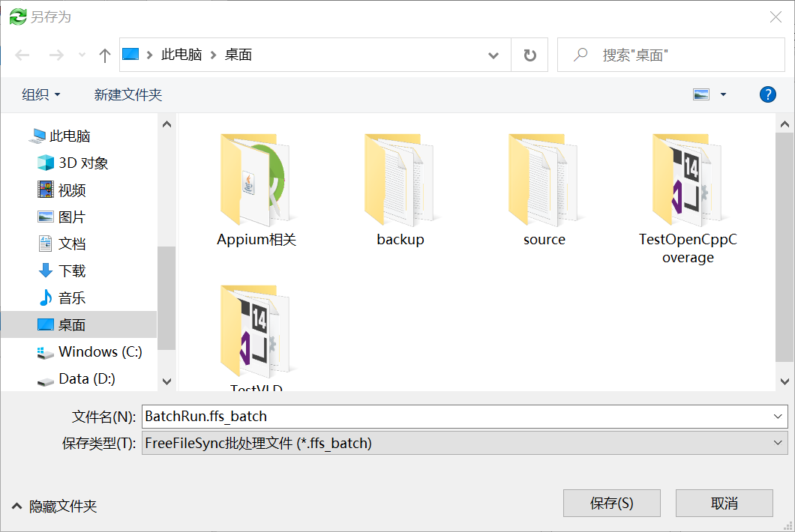Click 取消 button
This screenshot has height=532, width=795.
coord(724,503)
